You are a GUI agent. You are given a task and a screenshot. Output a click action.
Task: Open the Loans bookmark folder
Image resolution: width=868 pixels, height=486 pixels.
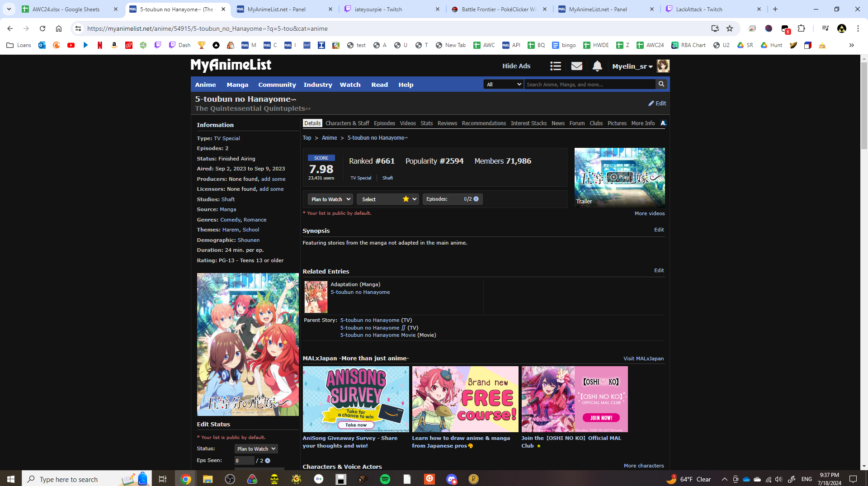click(x=19, y=45)
